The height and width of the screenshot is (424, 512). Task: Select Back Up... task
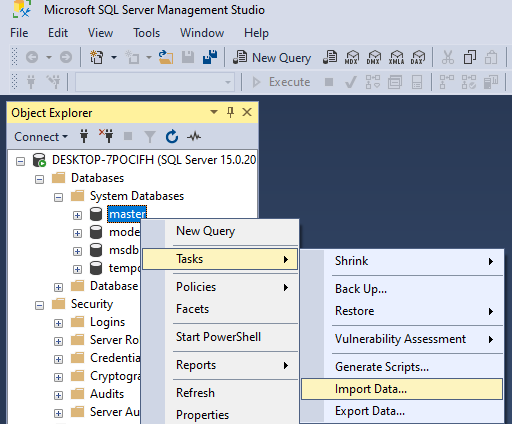coord(402,289)
